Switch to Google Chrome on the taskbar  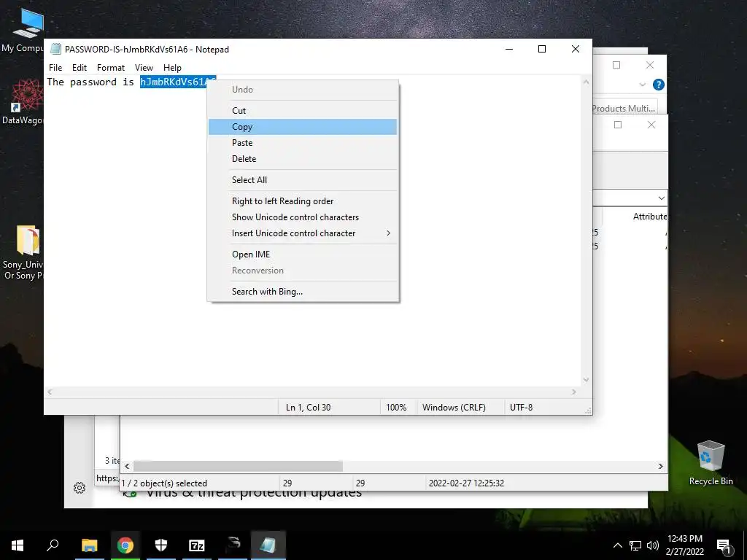(x=125, y=545)
